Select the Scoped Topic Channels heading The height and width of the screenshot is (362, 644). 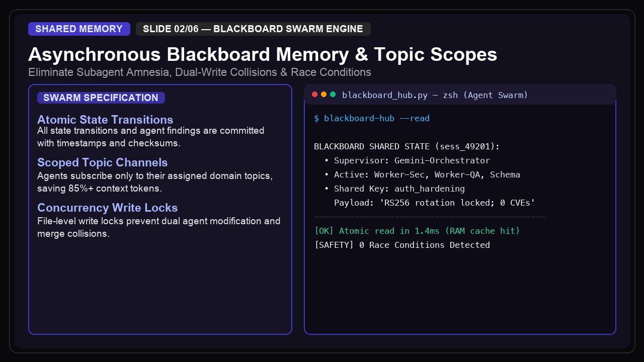click(103, 162)
